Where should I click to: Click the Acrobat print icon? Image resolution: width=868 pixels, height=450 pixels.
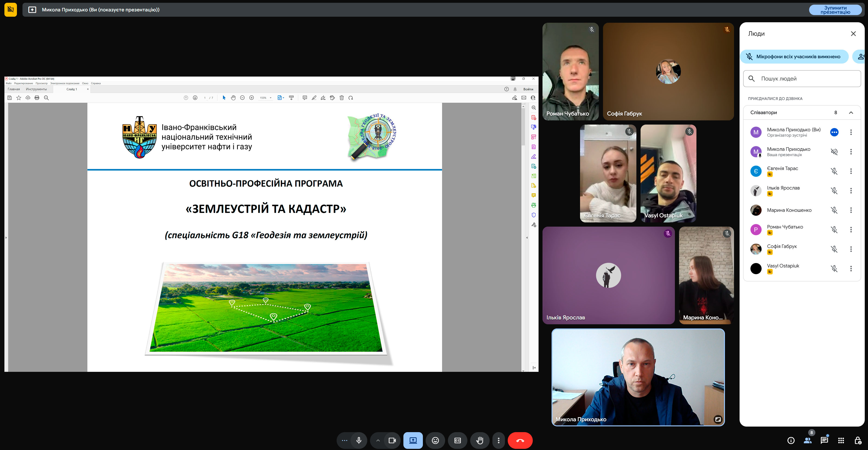37,98
